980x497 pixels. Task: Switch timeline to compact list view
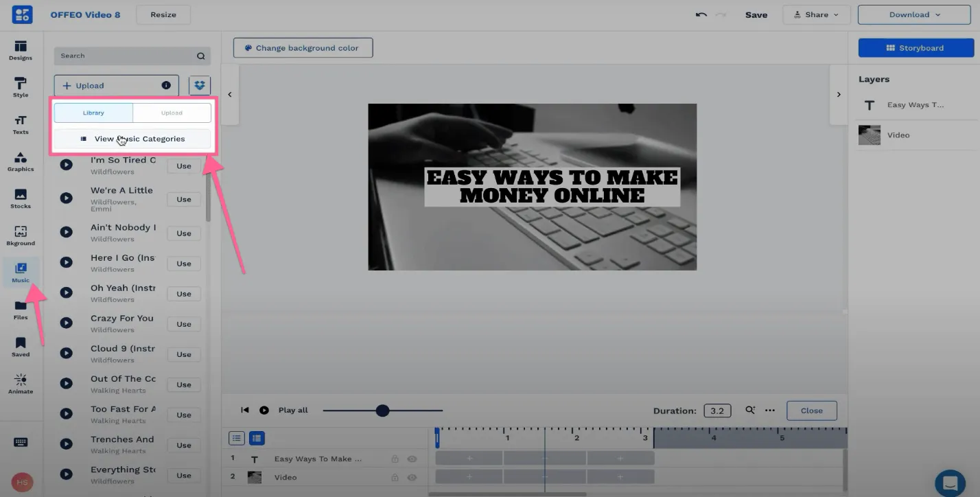click(x=236, y=438)
